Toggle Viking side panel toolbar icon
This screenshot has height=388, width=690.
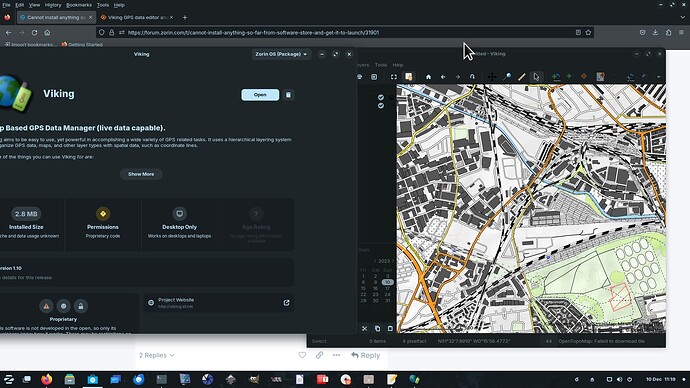[408, 77]
